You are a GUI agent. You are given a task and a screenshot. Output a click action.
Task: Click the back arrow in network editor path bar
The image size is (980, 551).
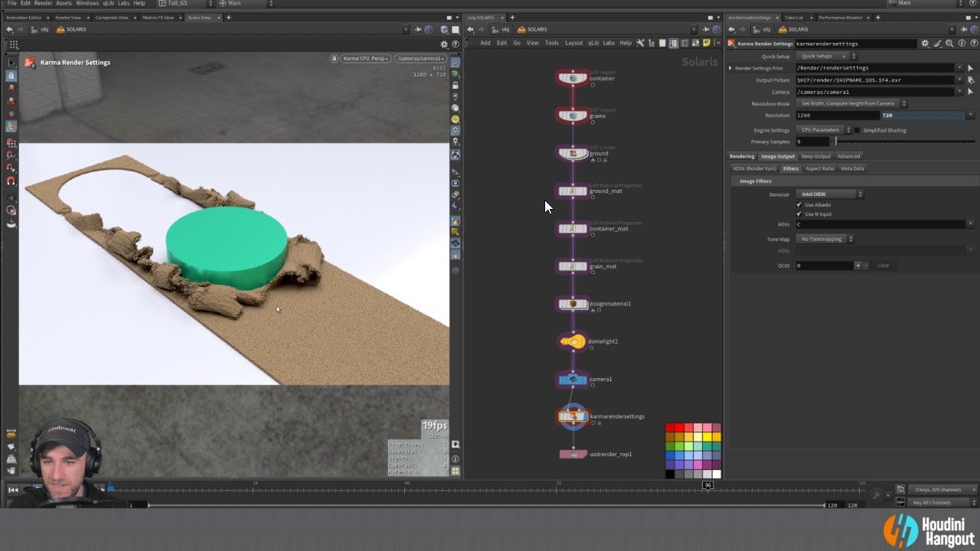click(471, 29)
